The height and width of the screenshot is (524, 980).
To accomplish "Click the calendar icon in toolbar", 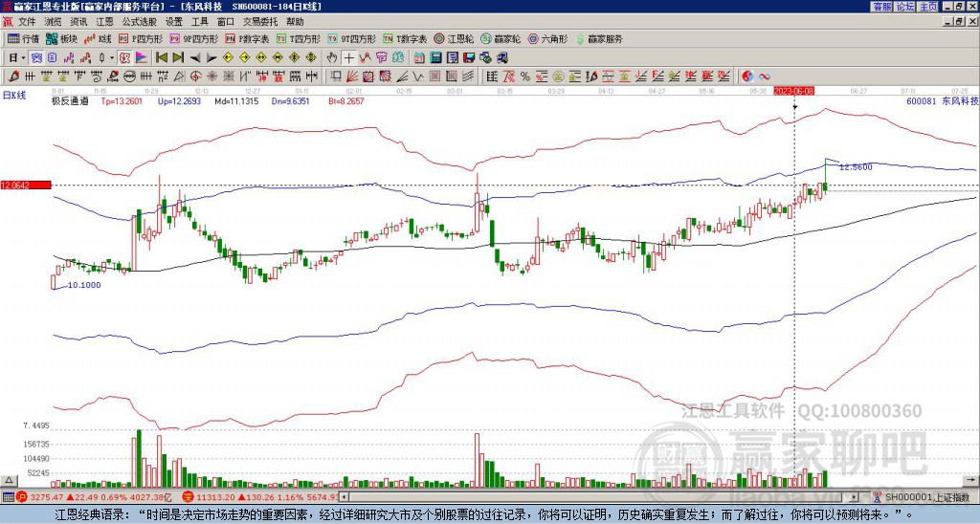I will [x=419, y=58].
